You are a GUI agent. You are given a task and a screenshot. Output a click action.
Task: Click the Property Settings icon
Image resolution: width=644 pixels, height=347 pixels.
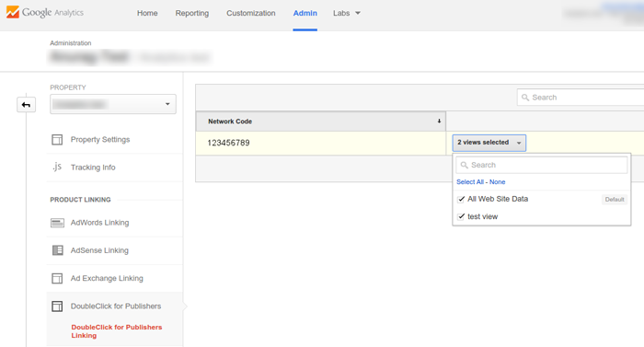click(57, 140)
